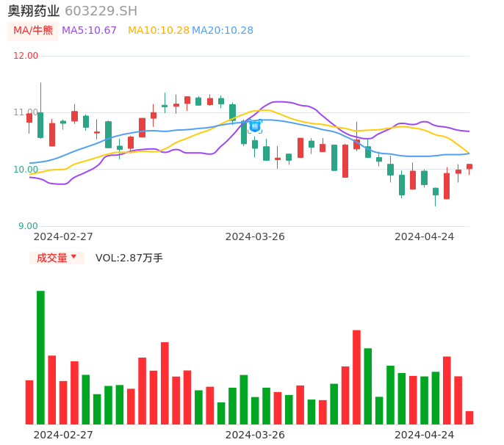Click the 9.00 price axis label

click(x=29, y=226)
